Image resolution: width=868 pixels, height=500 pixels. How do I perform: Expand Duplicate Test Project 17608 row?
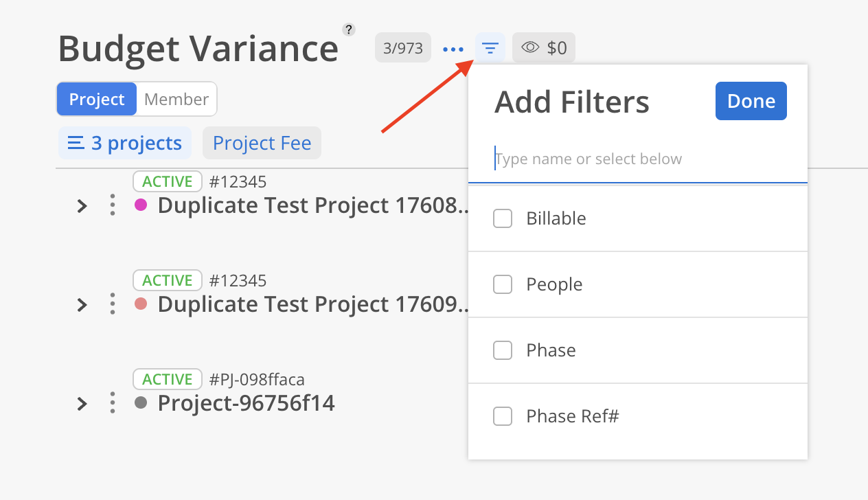coord(82,205)
